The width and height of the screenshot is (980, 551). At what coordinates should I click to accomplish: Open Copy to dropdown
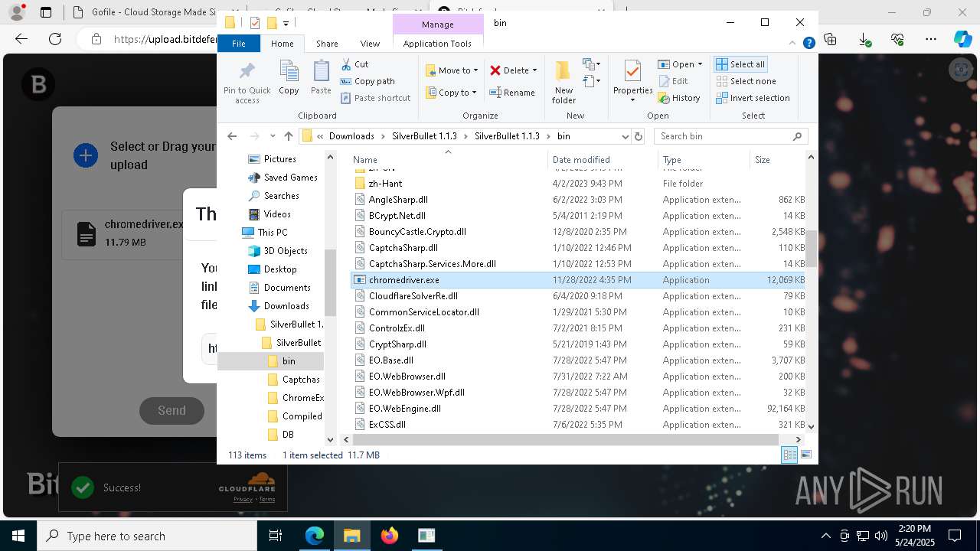point(451,93)
